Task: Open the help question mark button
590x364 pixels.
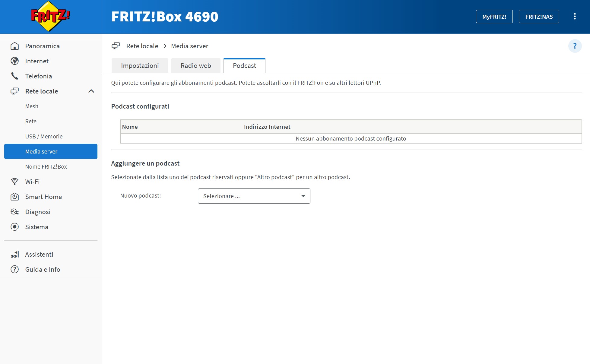Action: (575, 46)
